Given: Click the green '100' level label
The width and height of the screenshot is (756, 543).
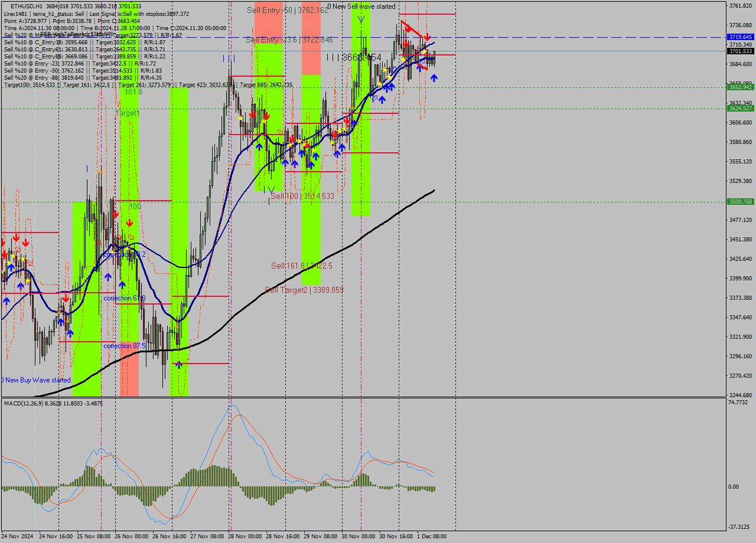Looking at the screenshot, I should point(135,207).
